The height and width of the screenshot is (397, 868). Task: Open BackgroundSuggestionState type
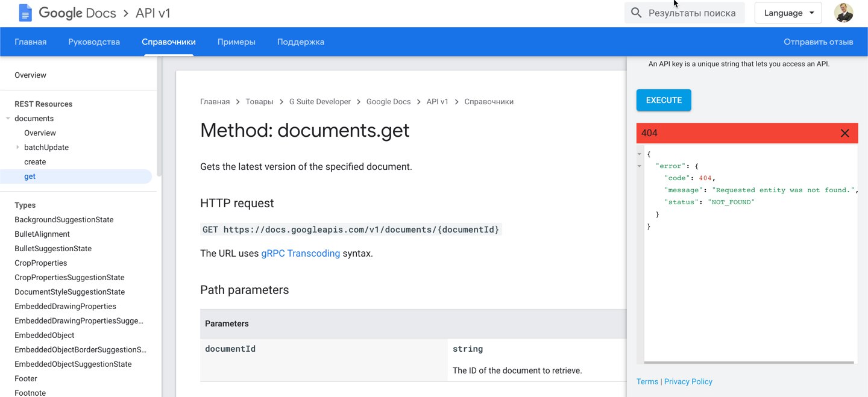point(64,220)
